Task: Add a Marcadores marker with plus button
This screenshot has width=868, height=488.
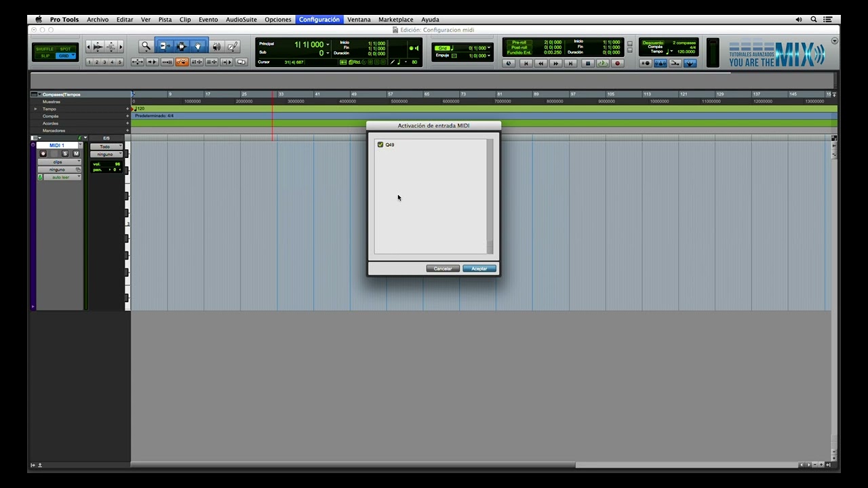Action: pyautogui.click(x=127, y=130)
